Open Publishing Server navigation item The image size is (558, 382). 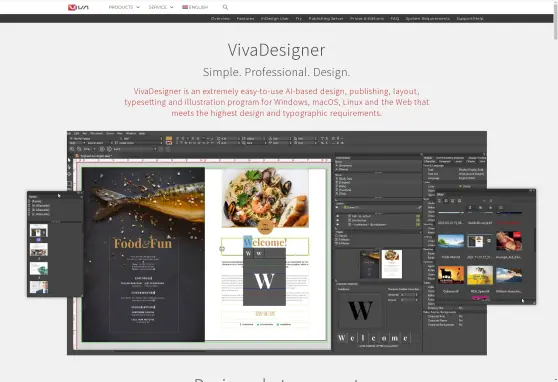pyautogui.click(x=326, y=19)
